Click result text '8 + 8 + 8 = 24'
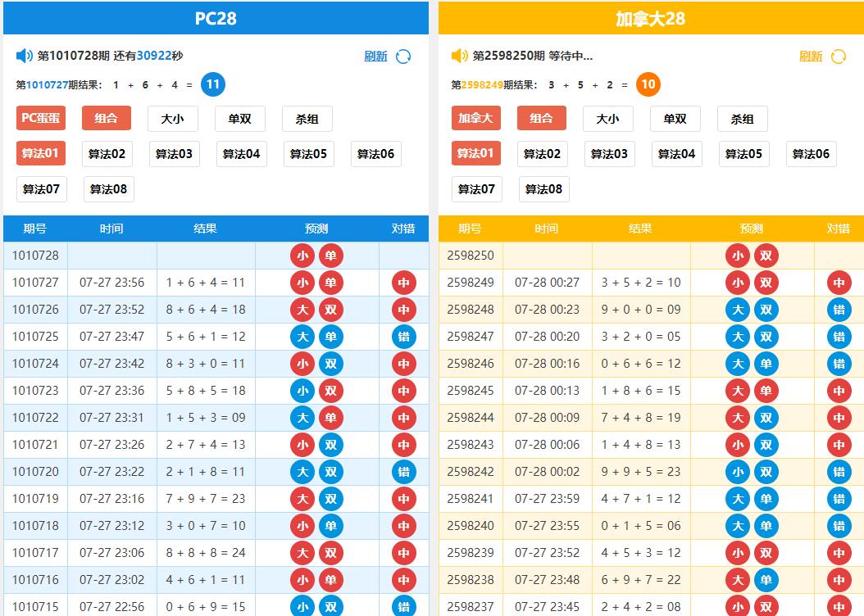This screenshot has width=864, height=616. [x=206, y=553]
